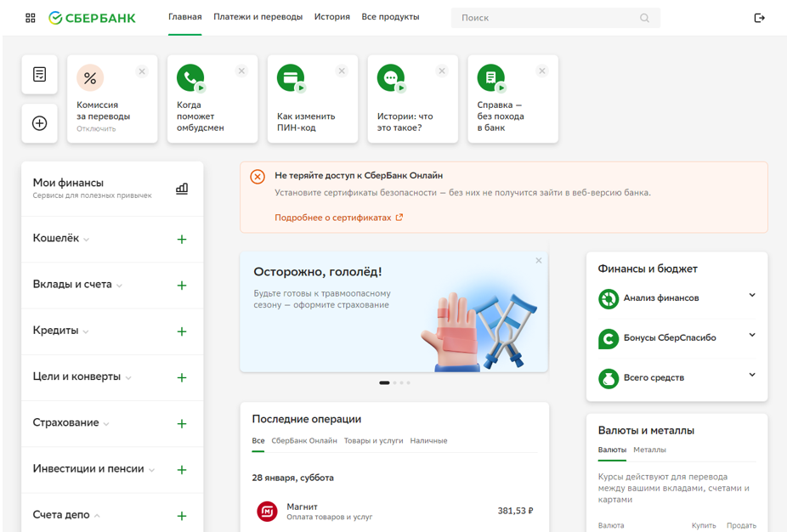787x532 pixels.
Task: Play the Как изменить ПИН-код card icon
Action: click(x=292, y=78)
